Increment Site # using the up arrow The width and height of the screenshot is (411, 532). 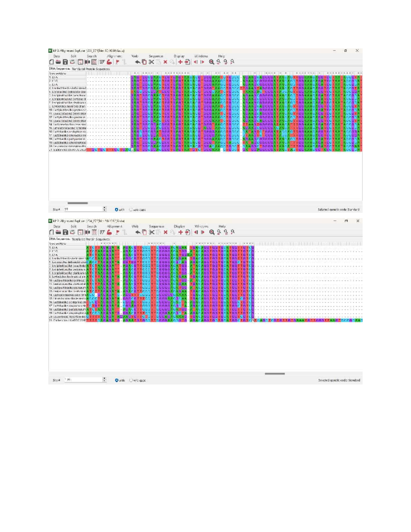(x=104, y=207)
